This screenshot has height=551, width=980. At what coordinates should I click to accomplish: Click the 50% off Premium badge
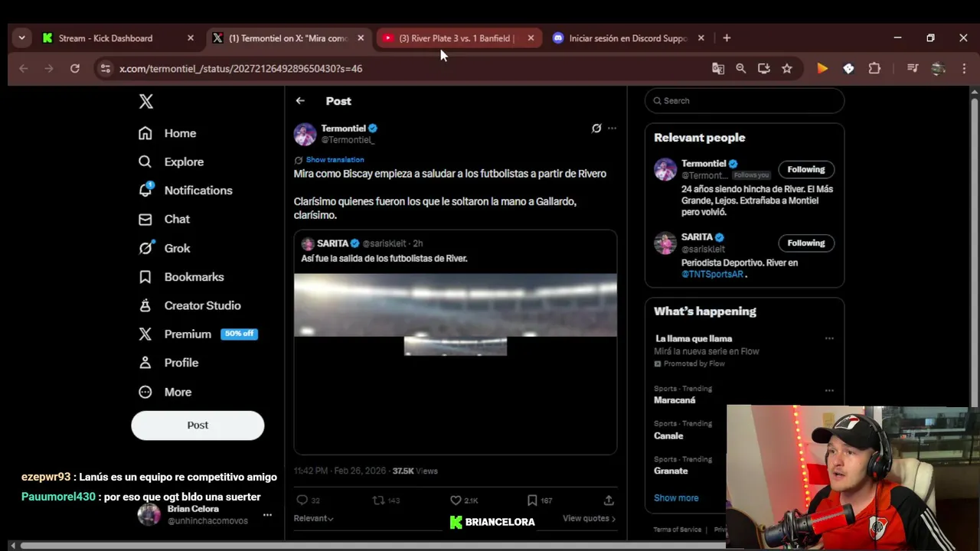click(x=239, y=334)
